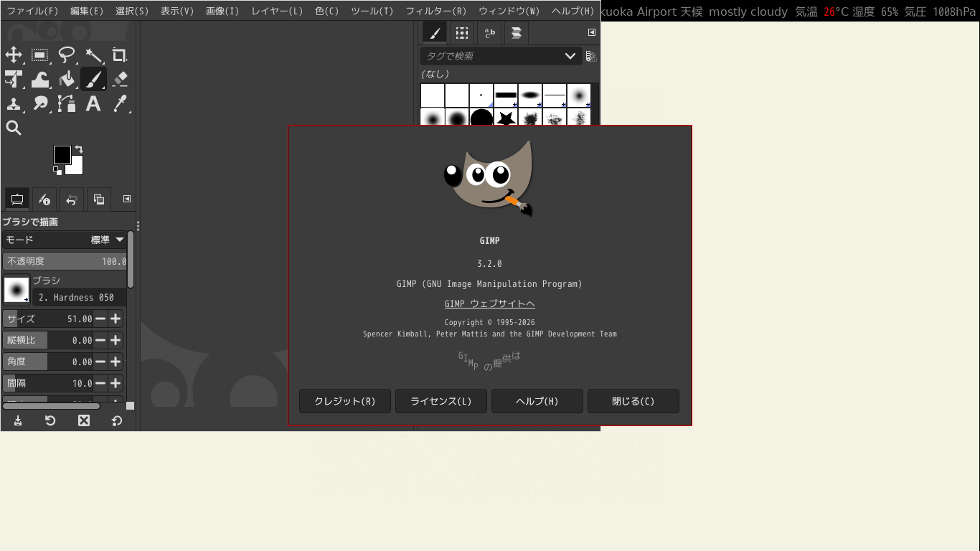The image size is (980, 551).
Task: Close About dialog with 閉じる(C)
Action: [633, 401]
